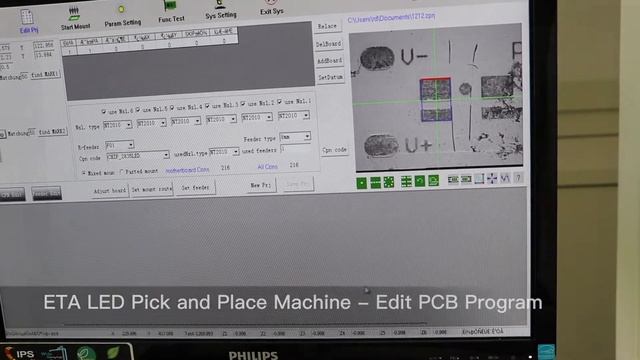
Task: Open Param Setting from the toolbar
Action: [x=122, y=16]
